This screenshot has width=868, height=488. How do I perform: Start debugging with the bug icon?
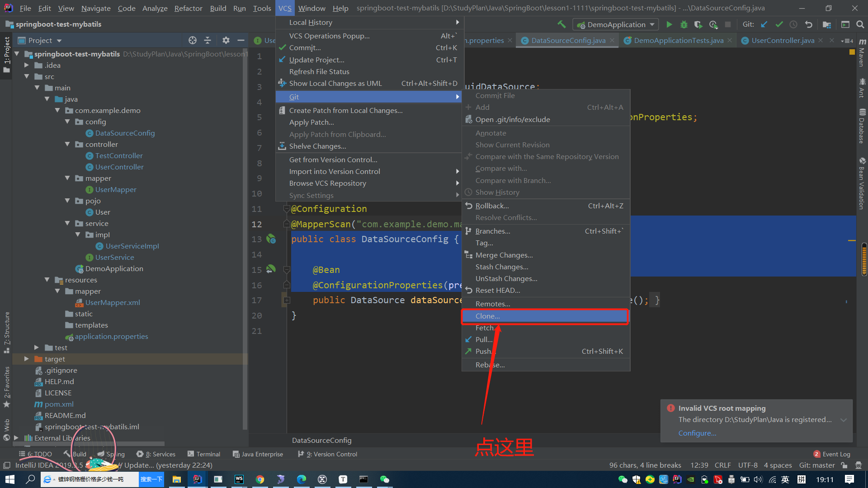pos(684,24)
